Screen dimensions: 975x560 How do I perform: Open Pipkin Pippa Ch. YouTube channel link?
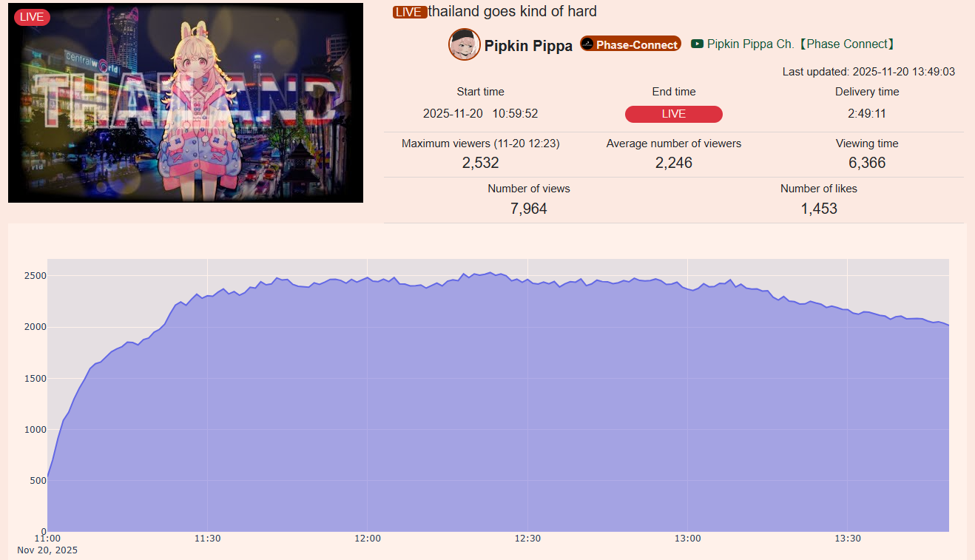click(x=801, y=44)
